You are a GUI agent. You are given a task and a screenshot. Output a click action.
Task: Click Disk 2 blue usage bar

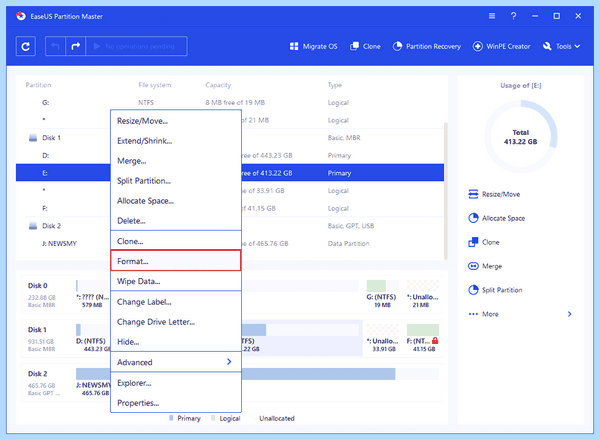pyautogui.click(x=318, y=374)
